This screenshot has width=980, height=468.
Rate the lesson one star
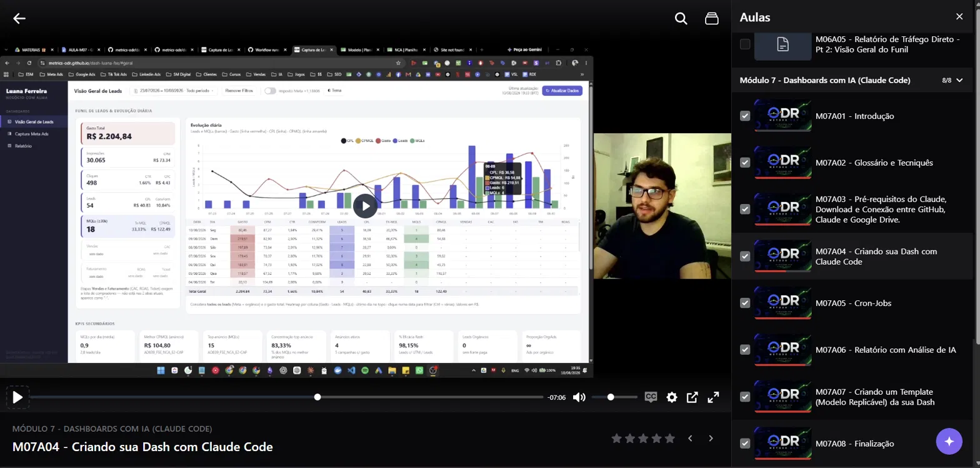coord(616,439)
